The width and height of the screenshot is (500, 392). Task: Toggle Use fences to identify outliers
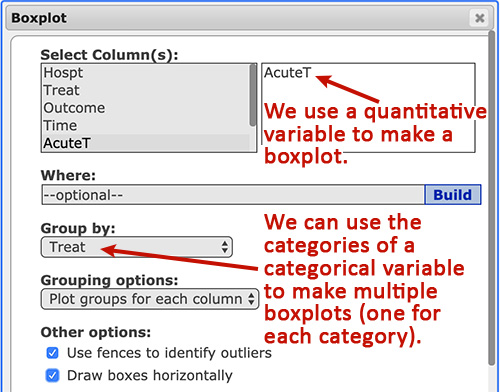tap(52, 353)
